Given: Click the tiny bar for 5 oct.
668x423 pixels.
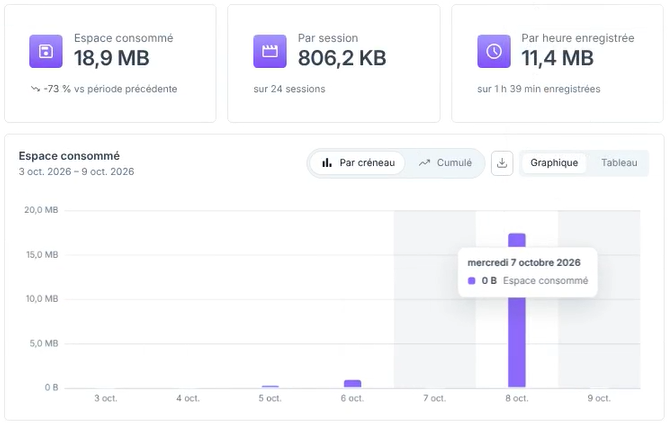Looking at the screenshot, I should pos(270,386).
